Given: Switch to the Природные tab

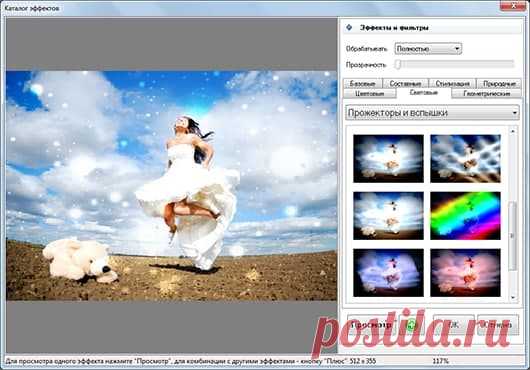Looking at the screenshot, I should coord(499,83).
